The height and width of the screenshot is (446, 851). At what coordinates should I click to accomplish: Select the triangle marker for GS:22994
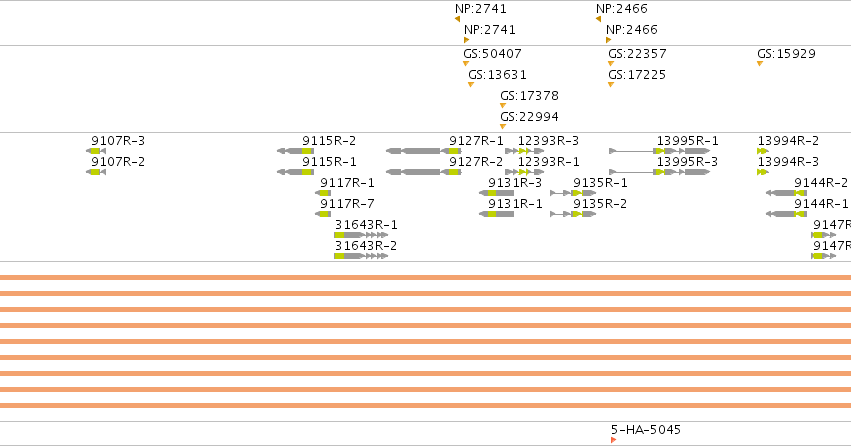coord(503,126)
